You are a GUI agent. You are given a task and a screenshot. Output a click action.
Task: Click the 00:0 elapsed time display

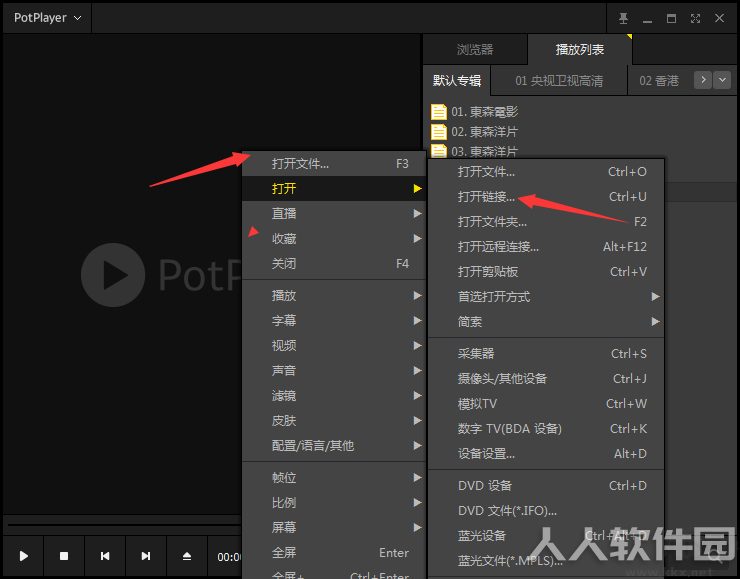coord(229,557)
